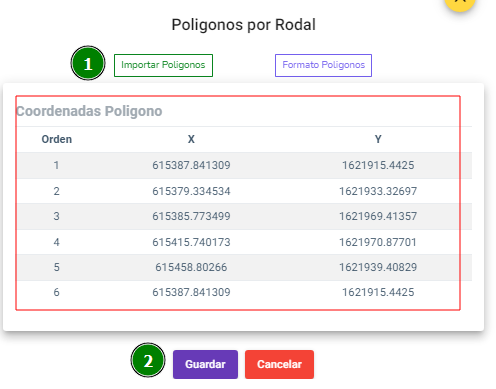Viewport: 496px width, 389px height.
Task: Open the Formato Poligonos button
Action: click(323, 65)
